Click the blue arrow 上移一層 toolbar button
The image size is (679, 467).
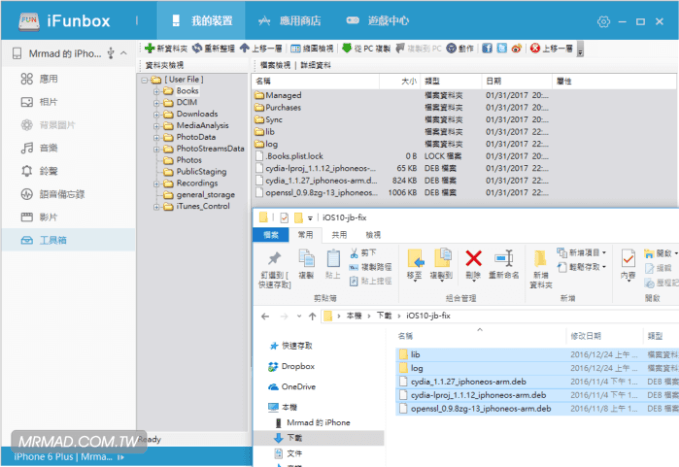pyautogui.click(x=261, y=48)
